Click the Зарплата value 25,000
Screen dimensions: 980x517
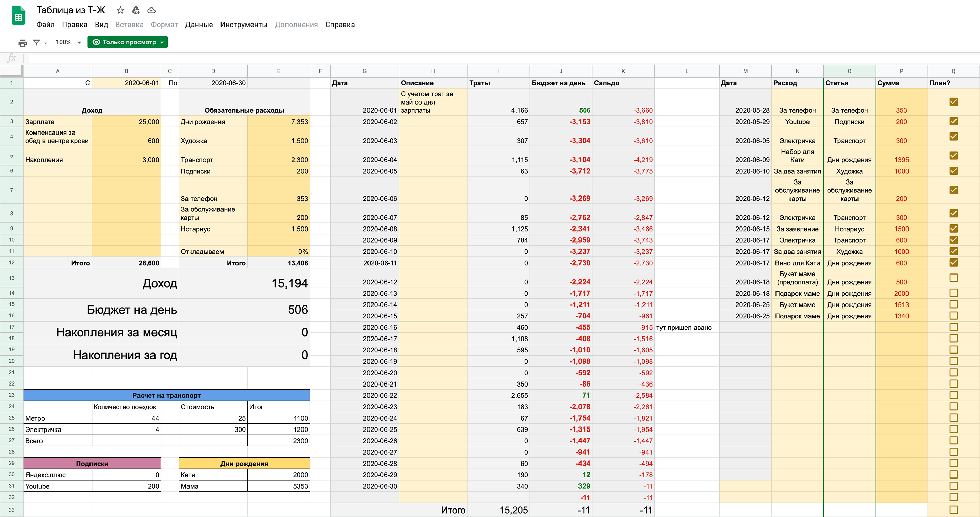tap(126, 122)
